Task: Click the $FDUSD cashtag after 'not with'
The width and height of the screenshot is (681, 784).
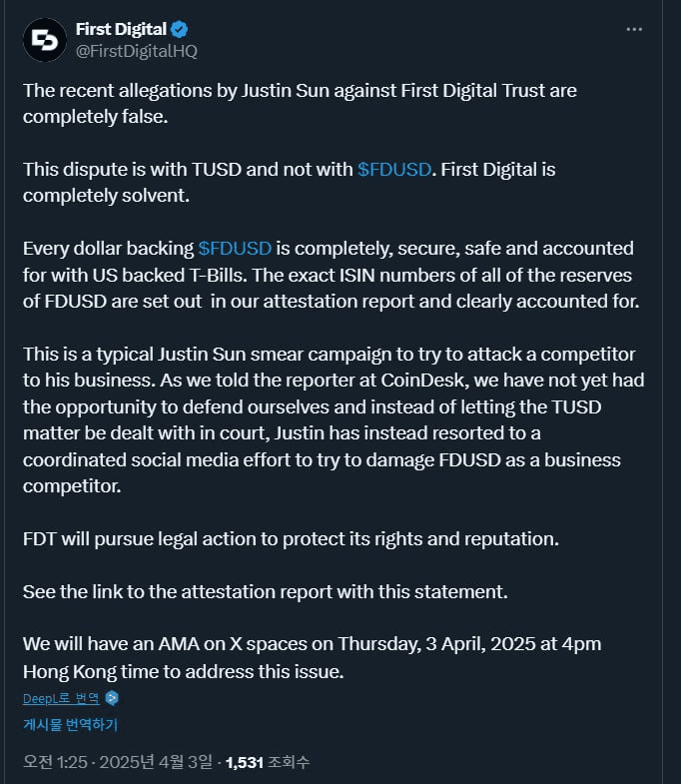Action: tap(394, 169)
